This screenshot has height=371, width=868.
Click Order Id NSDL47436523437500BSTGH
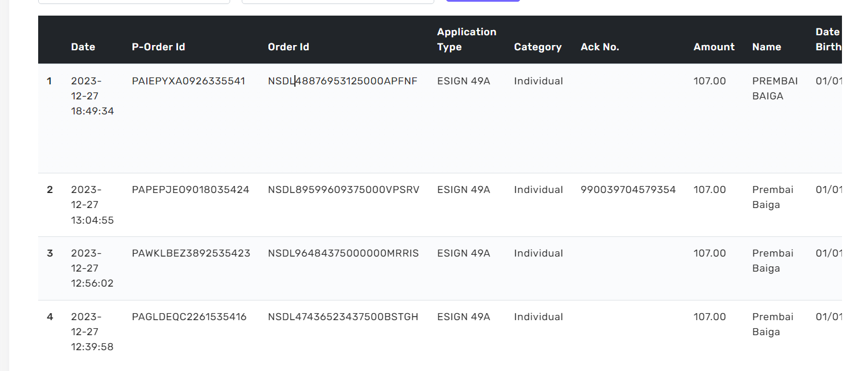click(343, 317)
